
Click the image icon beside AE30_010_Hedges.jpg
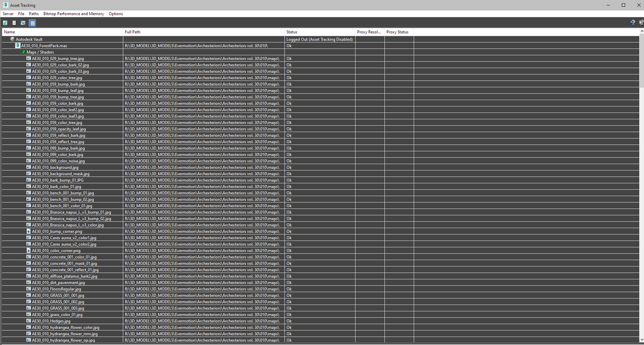29,321
